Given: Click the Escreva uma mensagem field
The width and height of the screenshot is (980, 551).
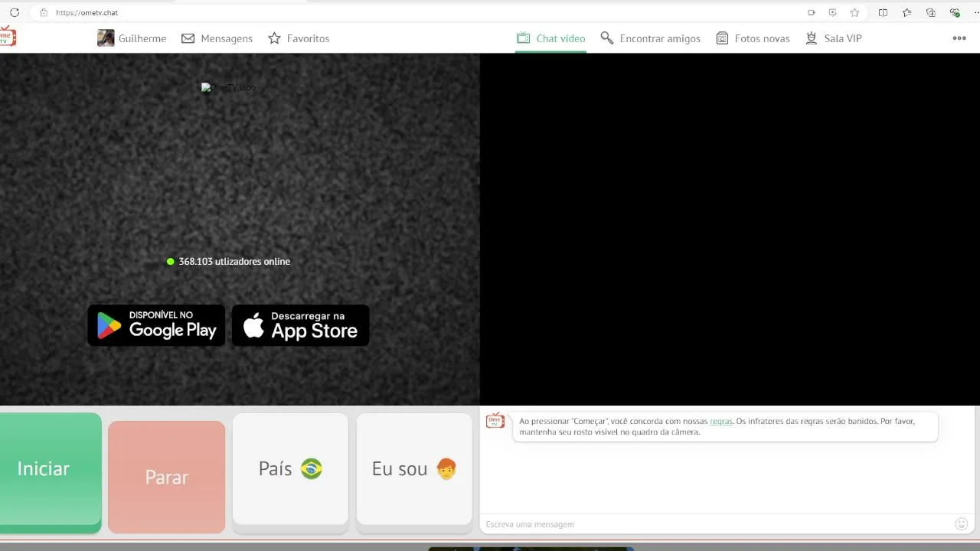Looking at the screenshot, I should click(716, 524).
